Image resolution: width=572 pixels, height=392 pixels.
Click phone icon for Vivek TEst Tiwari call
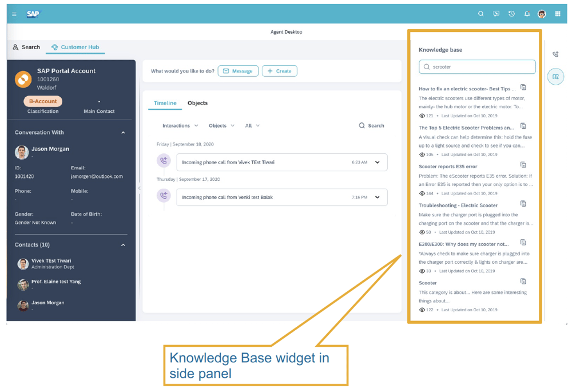point(164,161)
